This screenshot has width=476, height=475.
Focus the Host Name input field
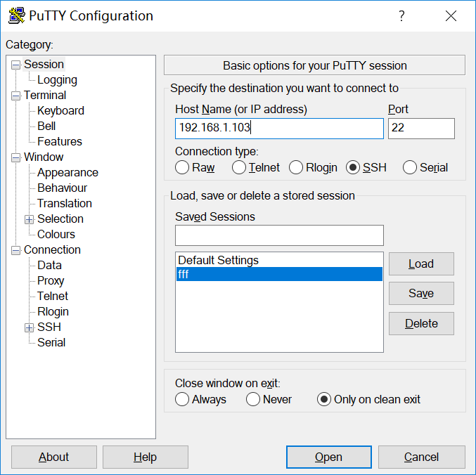point(279,129)
